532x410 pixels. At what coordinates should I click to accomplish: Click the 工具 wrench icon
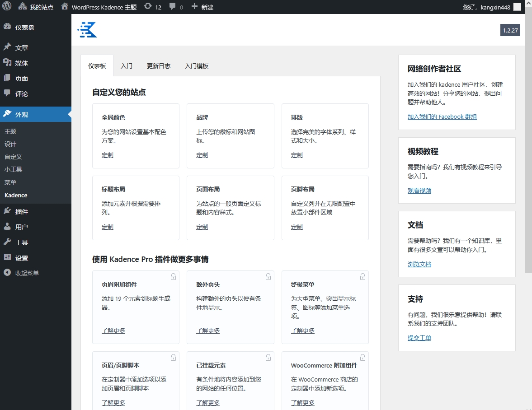click(x=7, y=242)
